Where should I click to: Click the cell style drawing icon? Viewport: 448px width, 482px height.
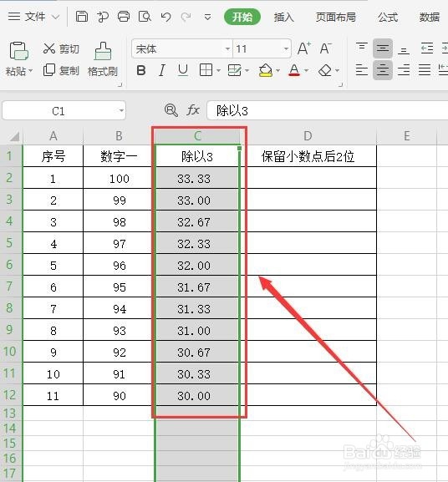(x=235, y=70)
